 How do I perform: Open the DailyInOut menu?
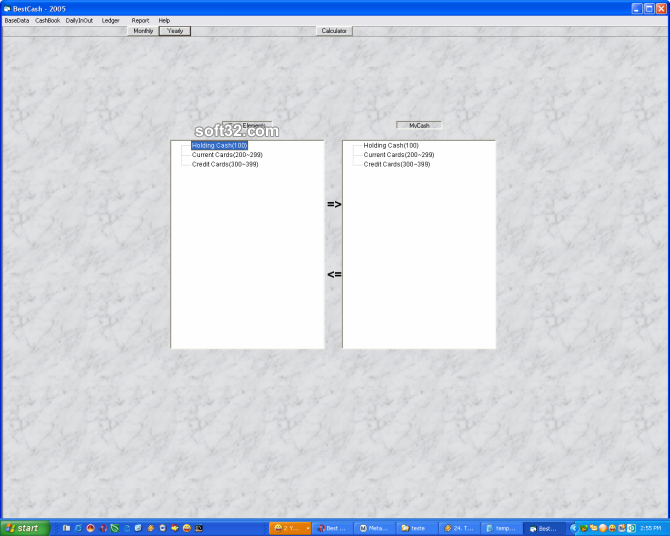pyautogui.click(x=79, y=21)
